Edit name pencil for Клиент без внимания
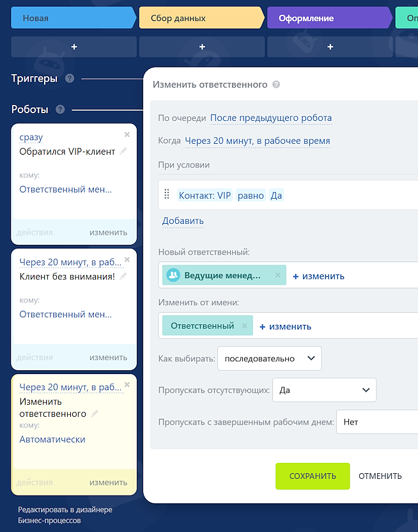 [x=123, y=276]
